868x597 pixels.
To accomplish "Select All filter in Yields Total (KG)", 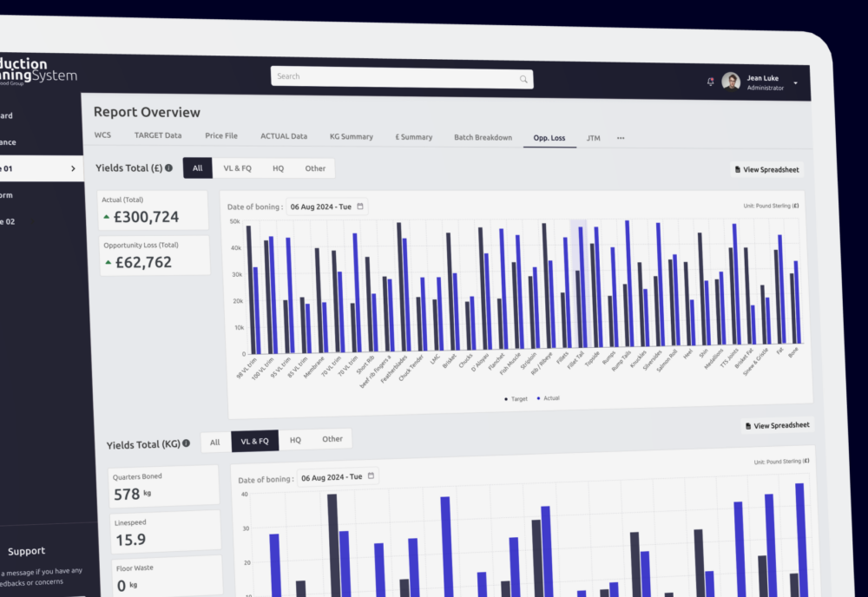I will point(215,442).
